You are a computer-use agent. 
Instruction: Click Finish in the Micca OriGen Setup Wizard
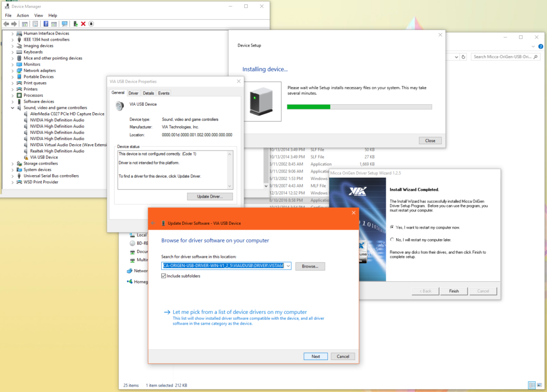click(454, 291)
